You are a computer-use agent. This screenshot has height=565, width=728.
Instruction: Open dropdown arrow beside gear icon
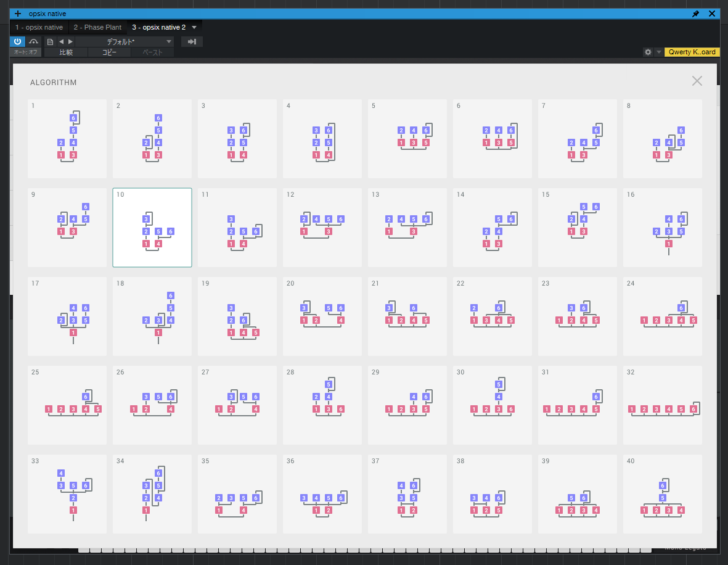[658, 52]
